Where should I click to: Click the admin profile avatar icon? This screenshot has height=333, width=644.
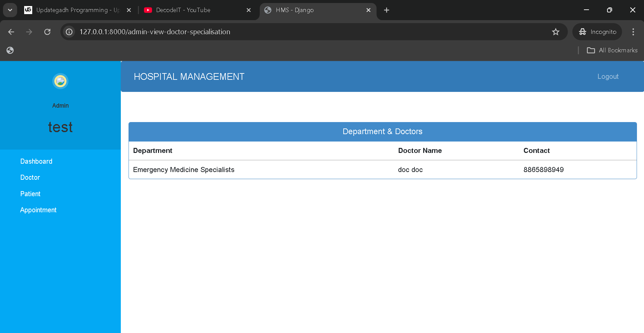tap(60, 81)
